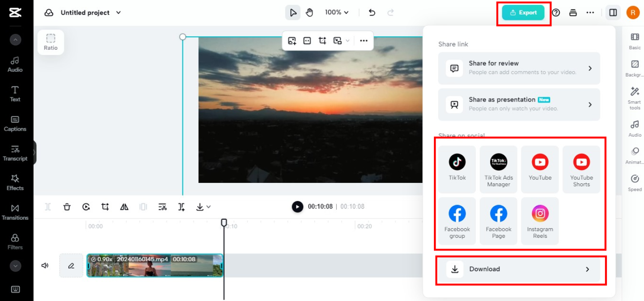Click the crop icon in floating toolbar

point(322,41)
